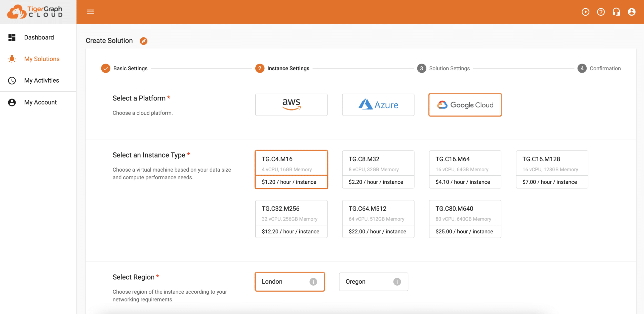Open Dashboard in the sidebar
The height and width of the screenshot is (314, 644).
coord(38,37)
